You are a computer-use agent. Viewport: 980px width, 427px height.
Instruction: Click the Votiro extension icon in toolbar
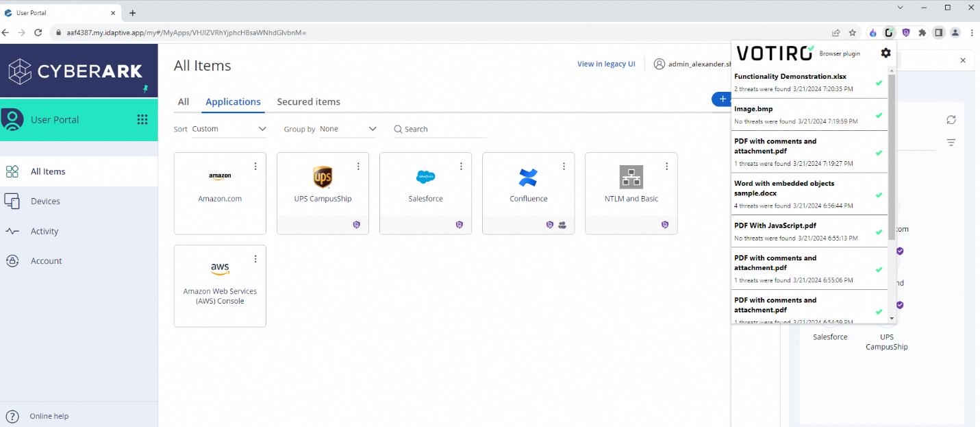pyautogui.click(x=889, y=32)
